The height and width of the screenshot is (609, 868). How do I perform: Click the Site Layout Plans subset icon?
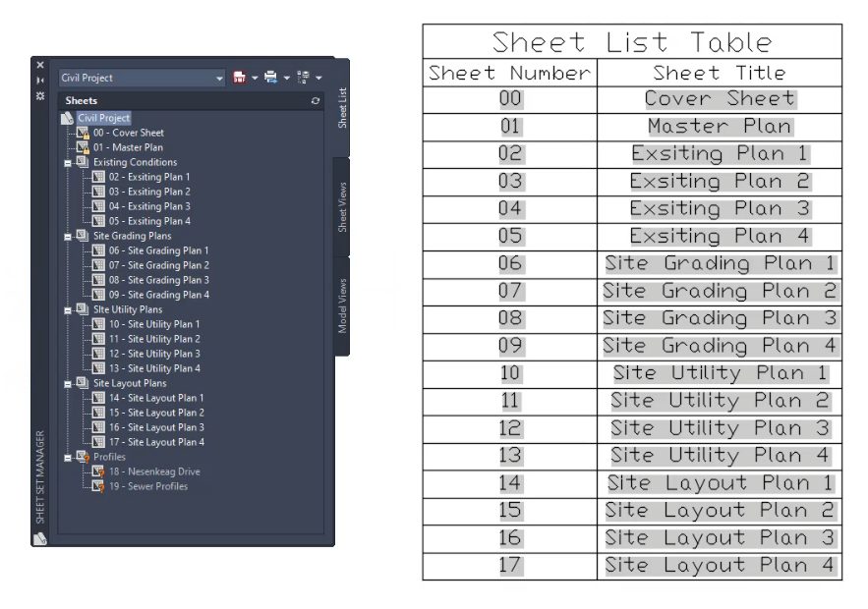point(83,382)
